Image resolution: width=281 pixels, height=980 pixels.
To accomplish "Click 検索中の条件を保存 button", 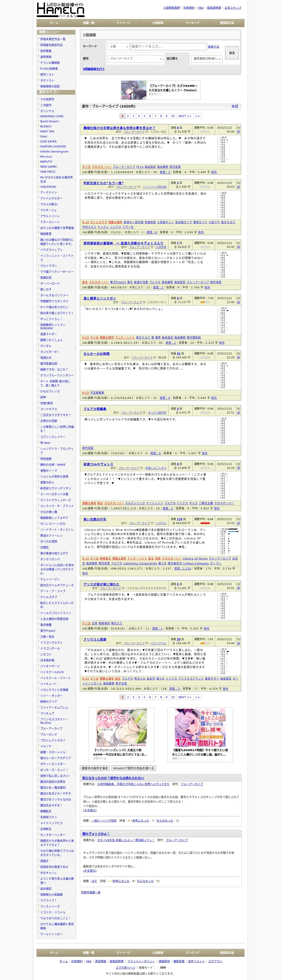I will coord(95,768).
